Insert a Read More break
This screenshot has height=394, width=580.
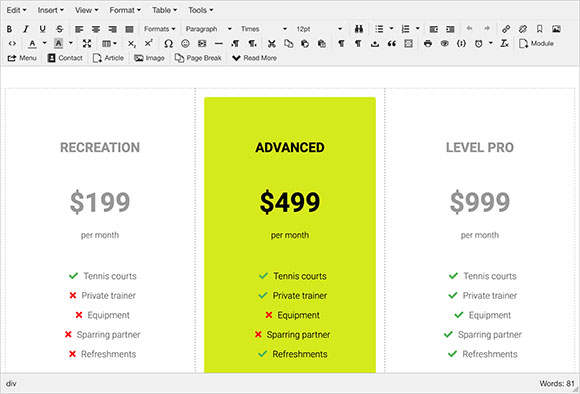(254, 58)
